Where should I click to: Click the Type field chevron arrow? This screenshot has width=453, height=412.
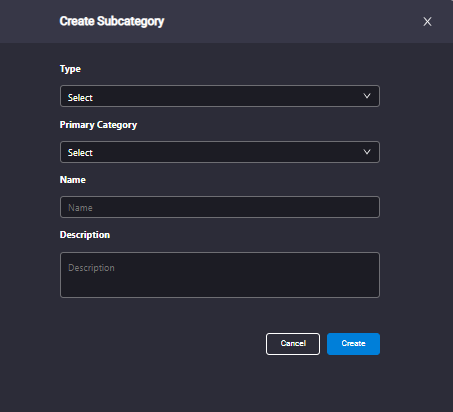pos(367,96)
